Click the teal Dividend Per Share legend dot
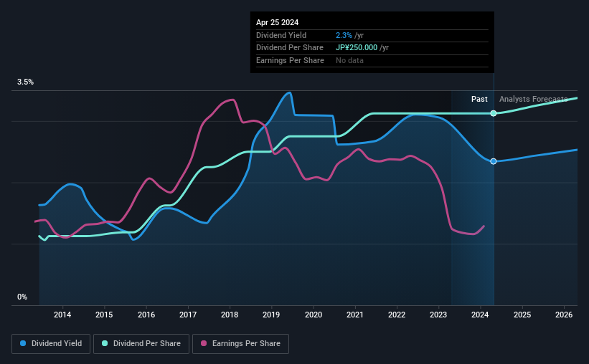 tap(105, 343)
